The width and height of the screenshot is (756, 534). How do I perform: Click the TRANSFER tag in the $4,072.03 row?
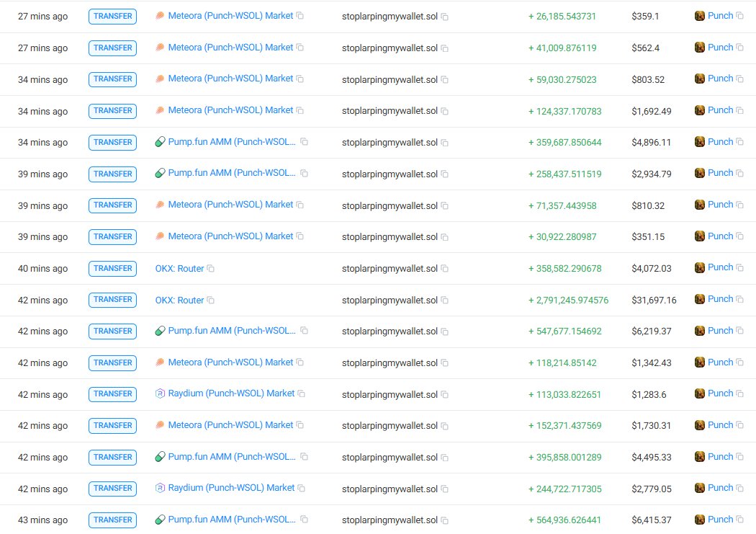(113, 268)
